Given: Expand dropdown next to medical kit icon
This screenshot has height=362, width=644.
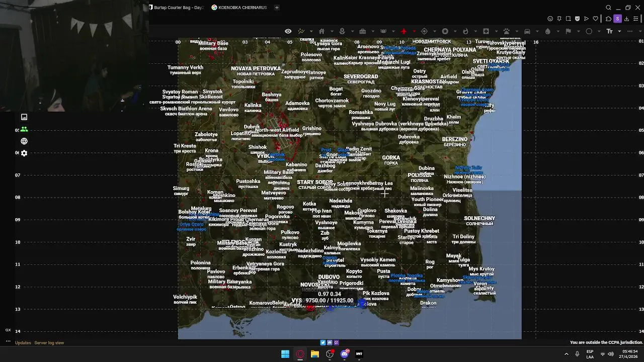Looking at the screenshot, I should [x=496, y=31].
